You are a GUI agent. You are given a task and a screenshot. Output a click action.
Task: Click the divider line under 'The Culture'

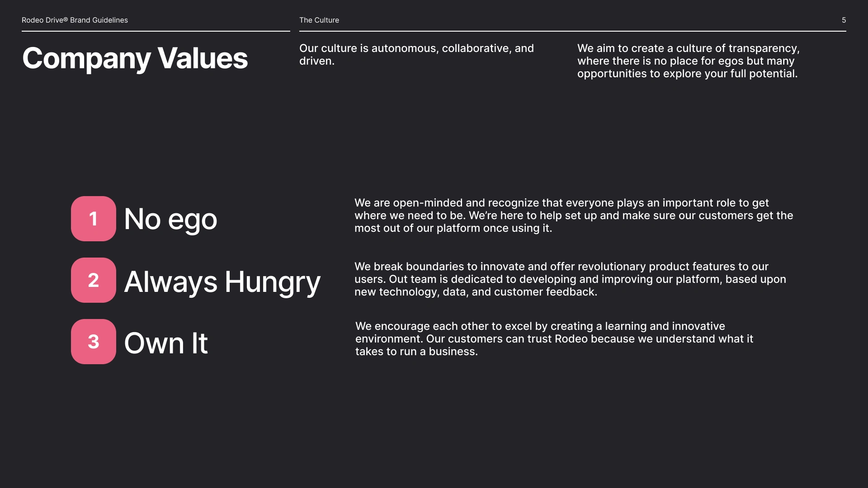[x=572, y=31]
